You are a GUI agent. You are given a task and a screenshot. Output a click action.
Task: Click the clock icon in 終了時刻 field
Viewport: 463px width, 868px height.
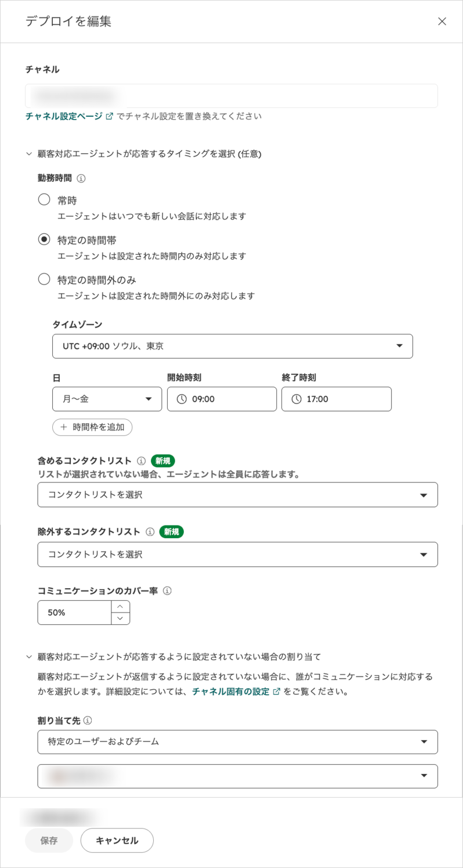coord(296,399)
